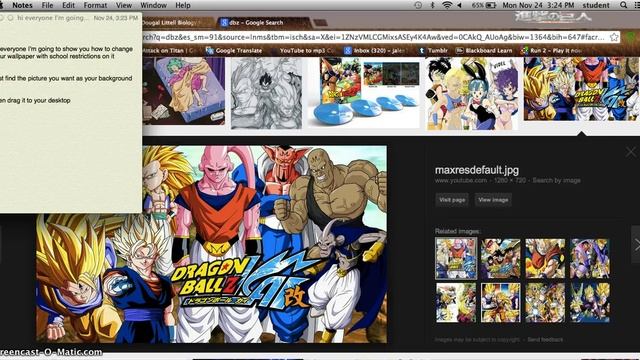The width and height of the screenshot is (640, 360).
Task: Switch to the dbz - Google Search tab
Action: tap(263, 22)
